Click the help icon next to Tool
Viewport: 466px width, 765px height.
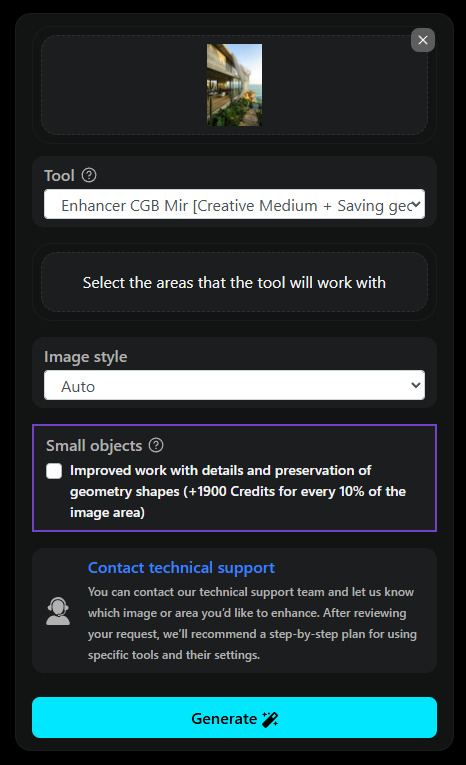tap(89, 175)
